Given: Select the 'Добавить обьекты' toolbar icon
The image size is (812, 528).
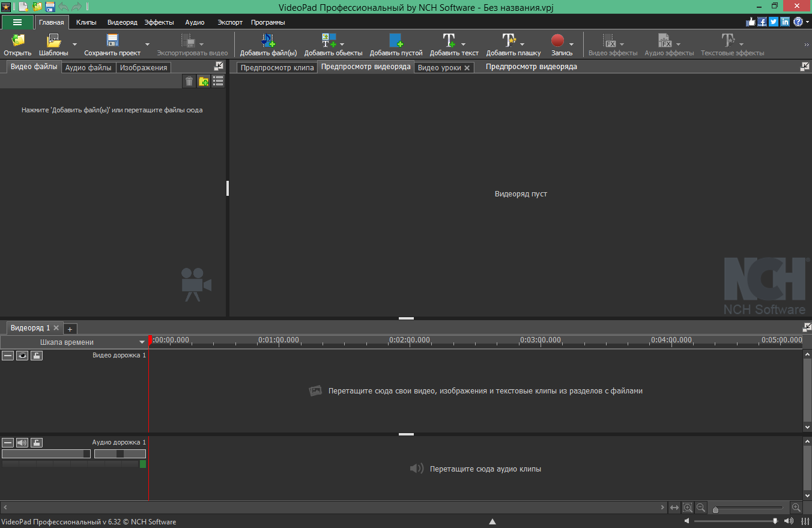Looking at the screenshot, I should (x=329, y=41).
